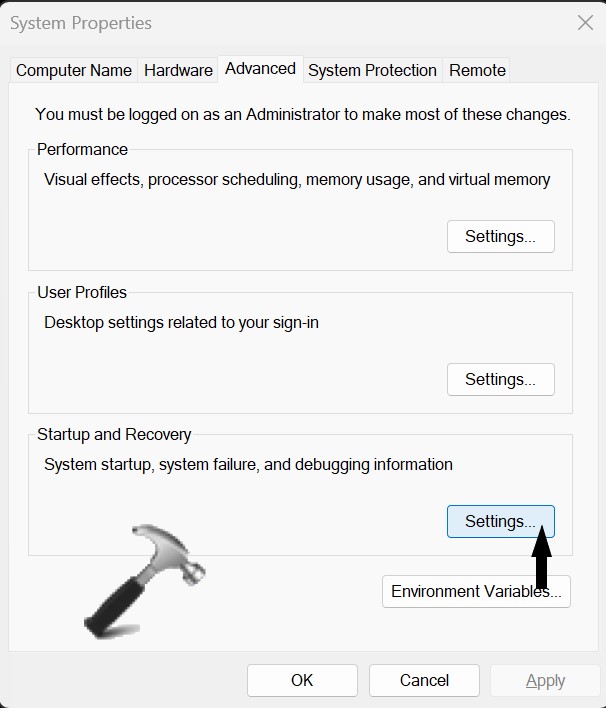Viewport: 606px width, 708px height.
Task: Select the Advanced tab
Action: click(x=260, y=69)
